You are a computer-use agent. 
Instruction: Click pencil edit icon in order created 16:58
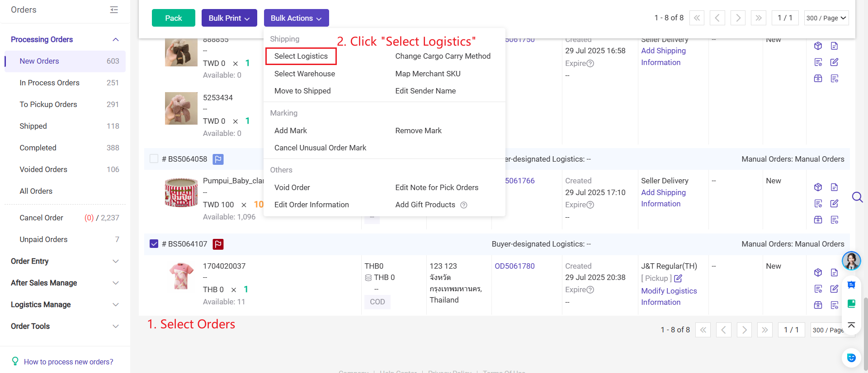(835, 62)
